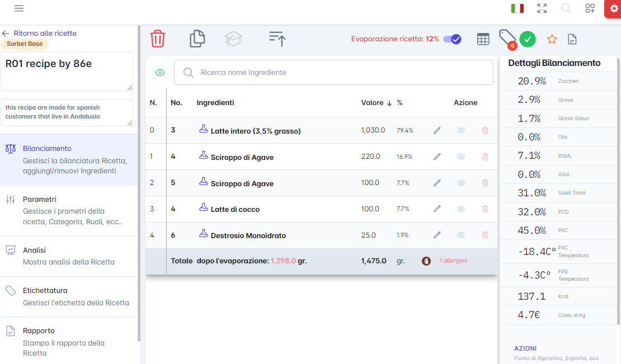Sort by the Valore column arrow
Screen dimensions: 621x364
coord(389,103)
